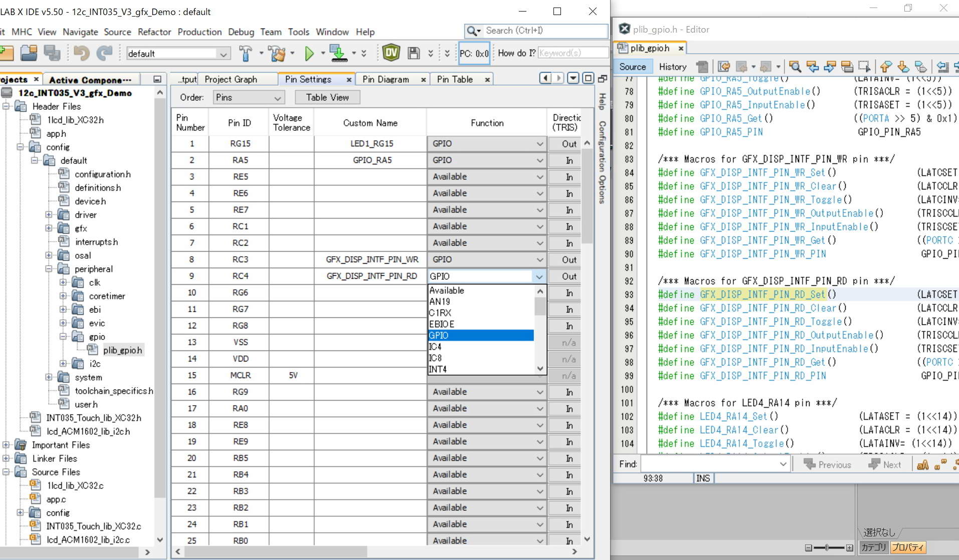Collapse the peripheral folder in tree
The height and width of the screenshot is (560, 959).
(x=49, y=269)
